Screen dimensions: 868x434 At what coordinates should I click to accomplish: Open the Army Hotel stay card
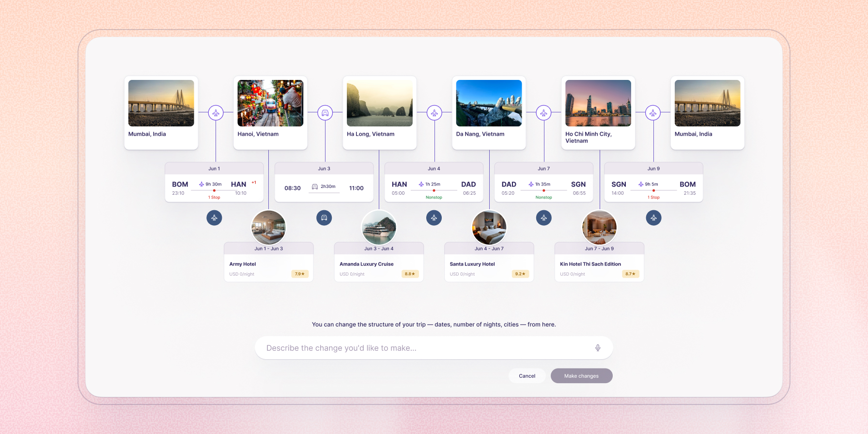(269, 262)
